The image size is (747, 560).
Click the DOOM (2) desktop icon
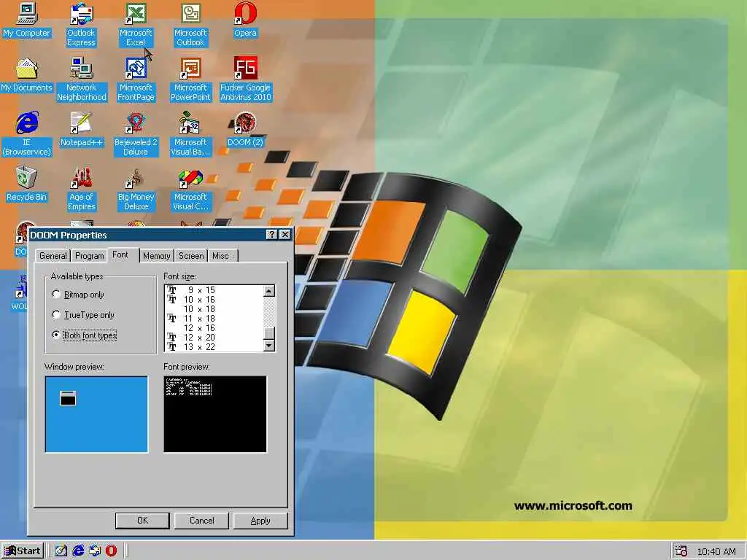pos(245,129)
